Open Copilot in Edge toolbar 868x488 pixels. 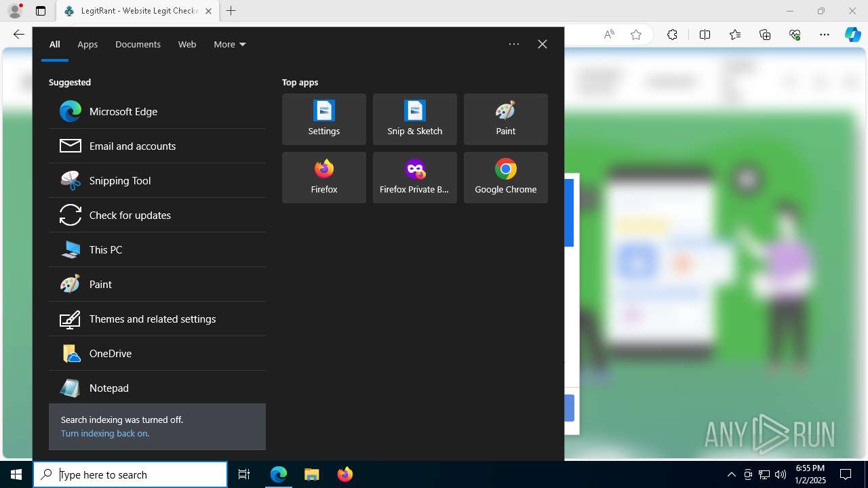852,35
